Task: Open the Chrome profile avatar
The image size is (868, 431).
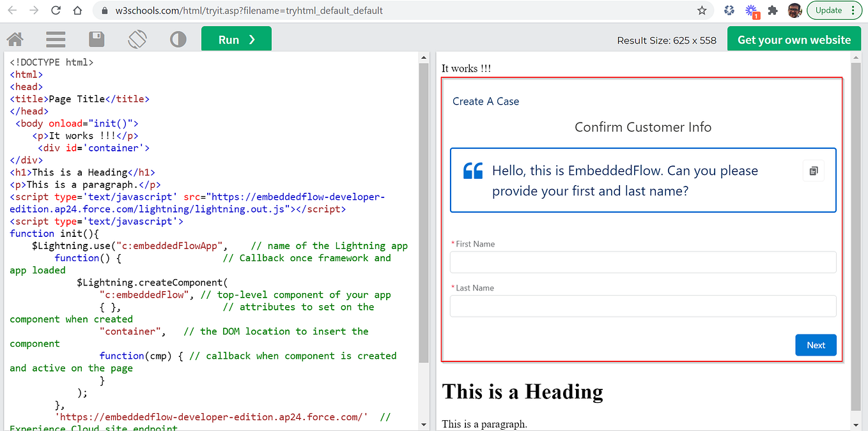Action: 794,10
